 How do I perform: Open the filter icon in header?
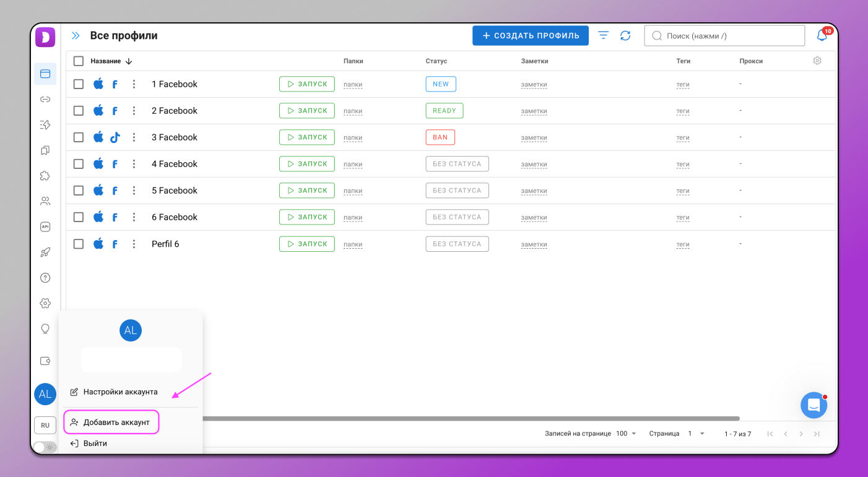603,36
